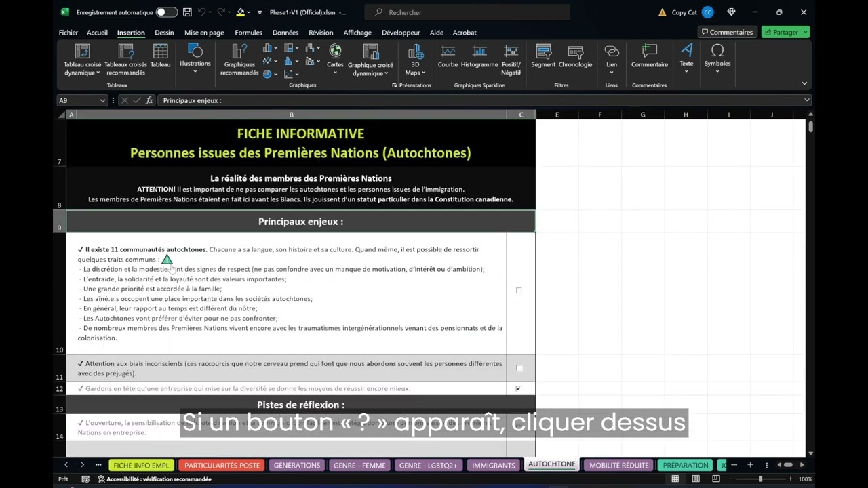868x488 pixels.
Task: Open the Cartes chart menu
Action: point(335,58)
